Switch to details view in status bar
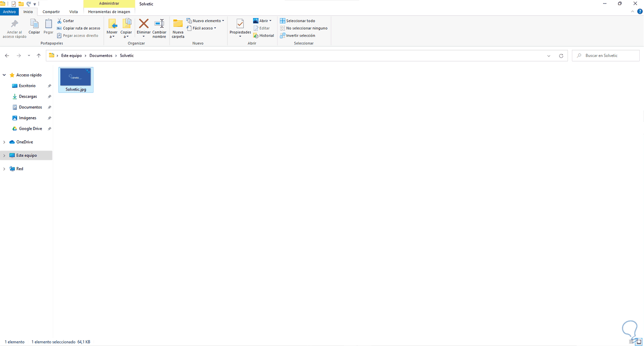The image size is (644, 346). tap(632, 342)
